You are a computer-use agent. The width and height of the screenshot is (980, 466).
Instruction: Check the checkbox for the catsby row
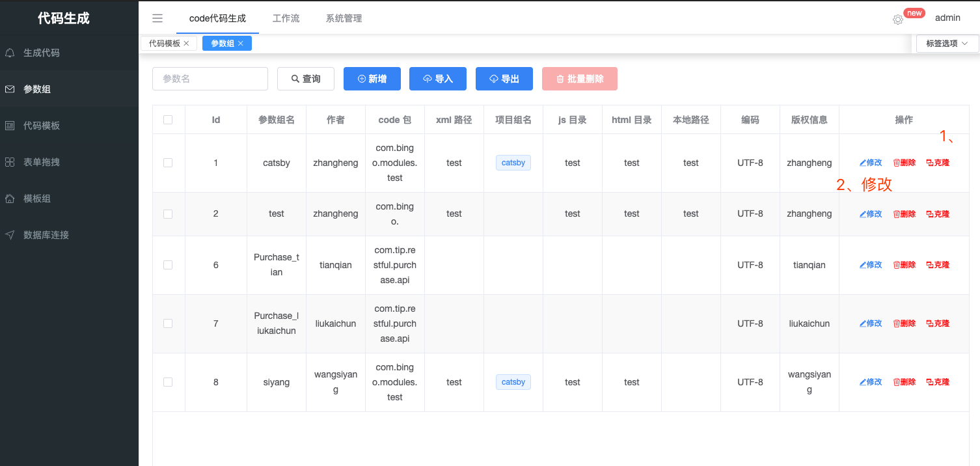coord(168,163)
